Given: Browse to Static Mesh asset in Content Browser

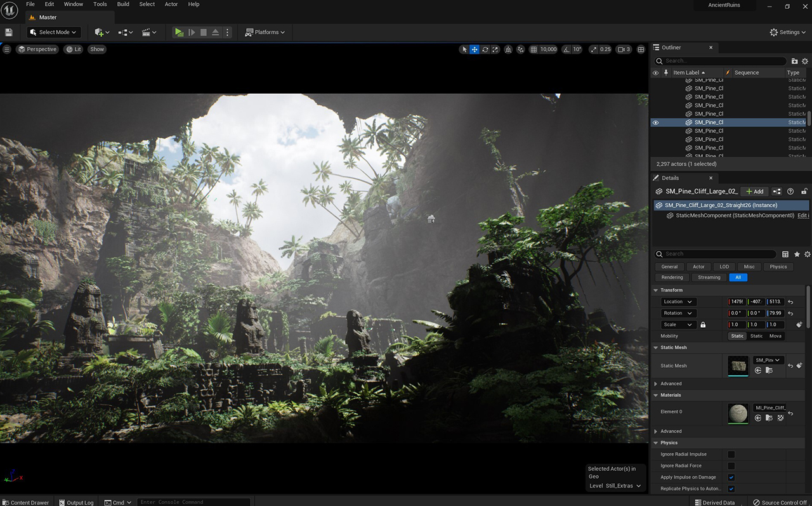Looking at the screenshot, I should pyautogui.click(x=769, y=370).
